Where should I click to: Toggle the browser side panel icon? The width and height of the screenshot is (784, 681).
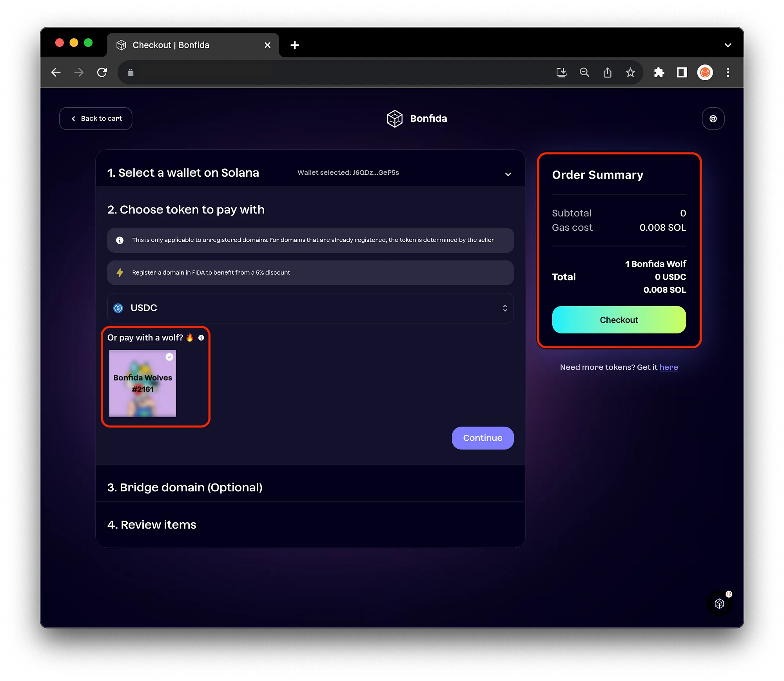point(682,72)
